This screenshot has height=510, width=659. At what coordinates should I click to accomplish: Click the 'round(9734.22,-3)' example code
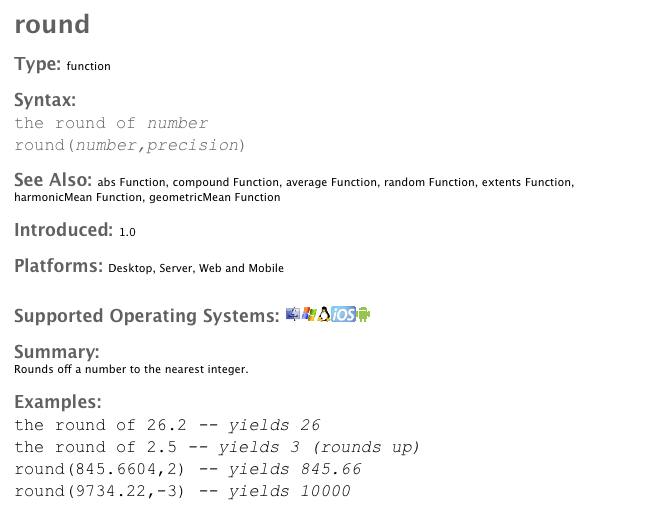[x=182, y=491]
